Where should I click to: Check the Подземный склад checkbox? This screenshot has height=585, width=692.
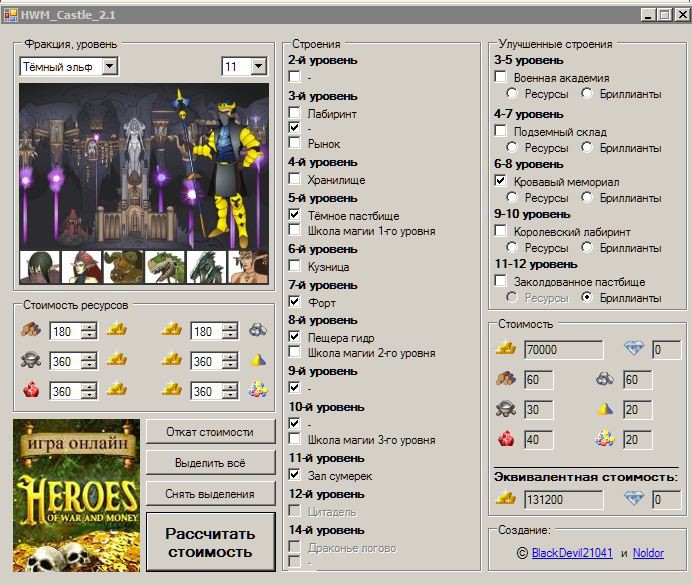coord(500,131)
